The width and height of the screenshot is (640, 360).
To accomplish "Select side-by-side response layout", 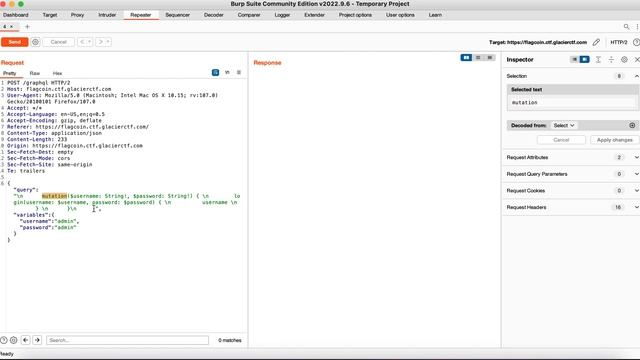I will click(466, 58).
